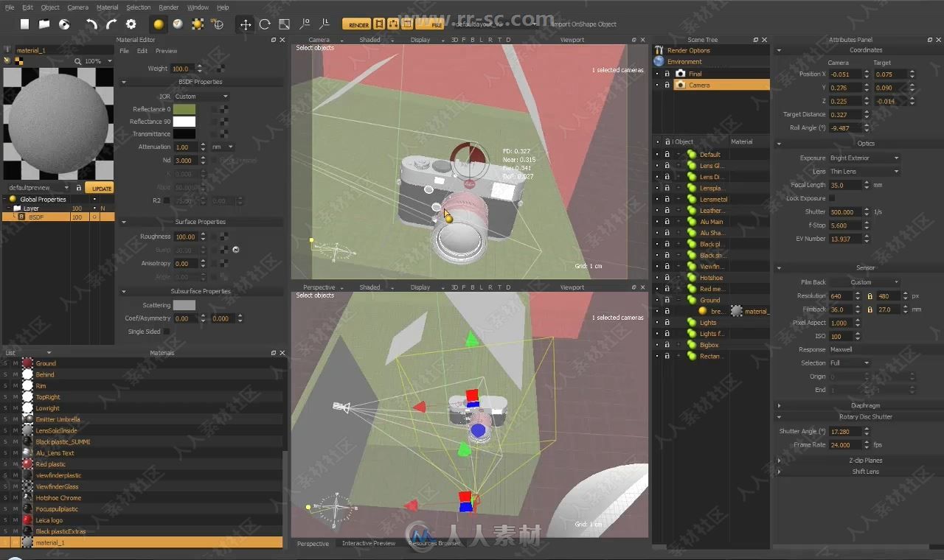Open the defaultpreview scene dropdown

[40, 188]
